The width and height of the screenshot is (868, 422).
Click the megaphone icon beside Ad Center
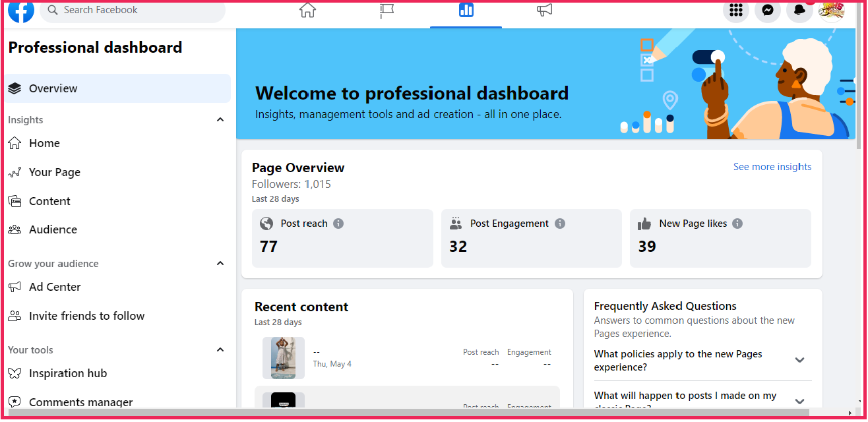coord(15,287)
